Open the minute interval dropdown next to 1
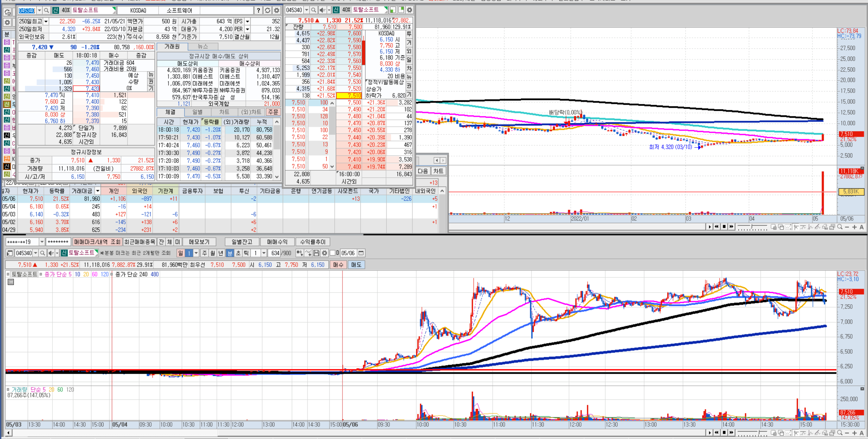Image resolution: width=868 pixels, height=439 pixels. pyautogui.click(x=264, y=253)
